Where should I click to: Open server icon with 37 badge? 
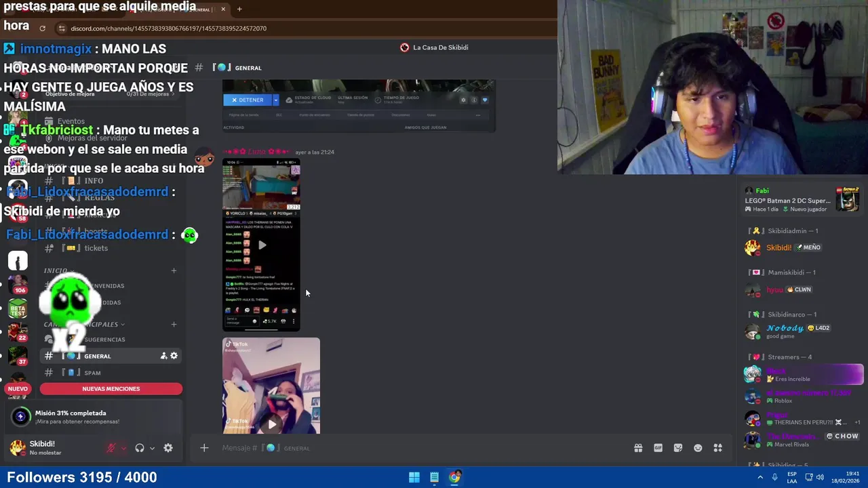click(x=18, y=356)
